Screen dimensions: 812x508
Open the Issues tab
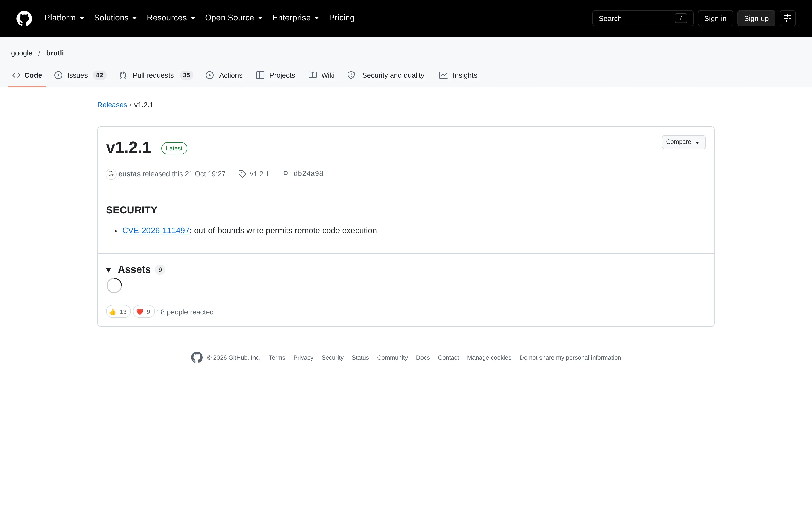[x=80, y=75]
